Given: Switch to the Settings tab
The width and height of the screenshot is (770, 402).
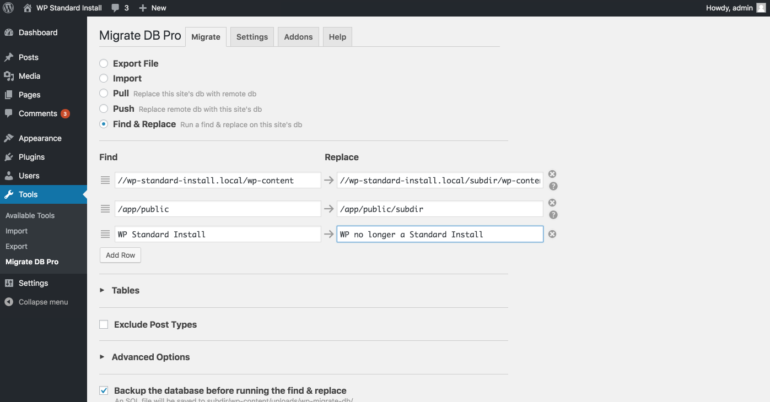Looking at the screenshot, I should tap(251, 37).
